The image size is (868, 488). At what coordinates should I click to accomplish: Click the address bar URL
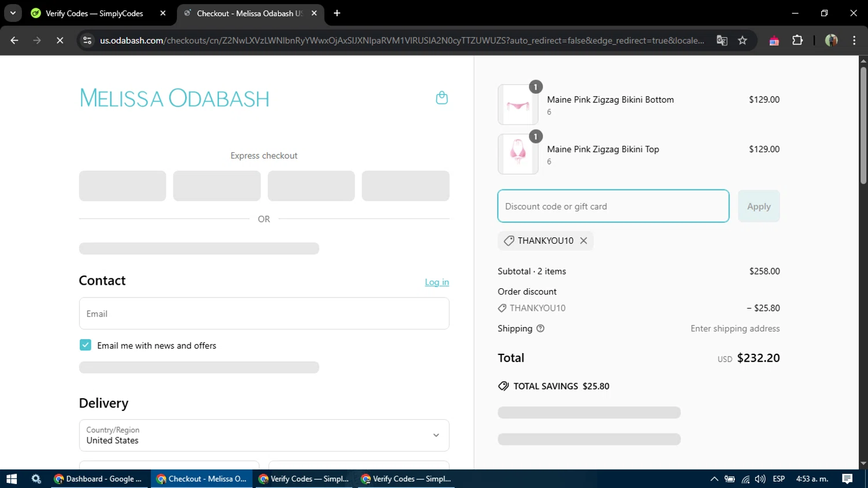pos(402,41)
